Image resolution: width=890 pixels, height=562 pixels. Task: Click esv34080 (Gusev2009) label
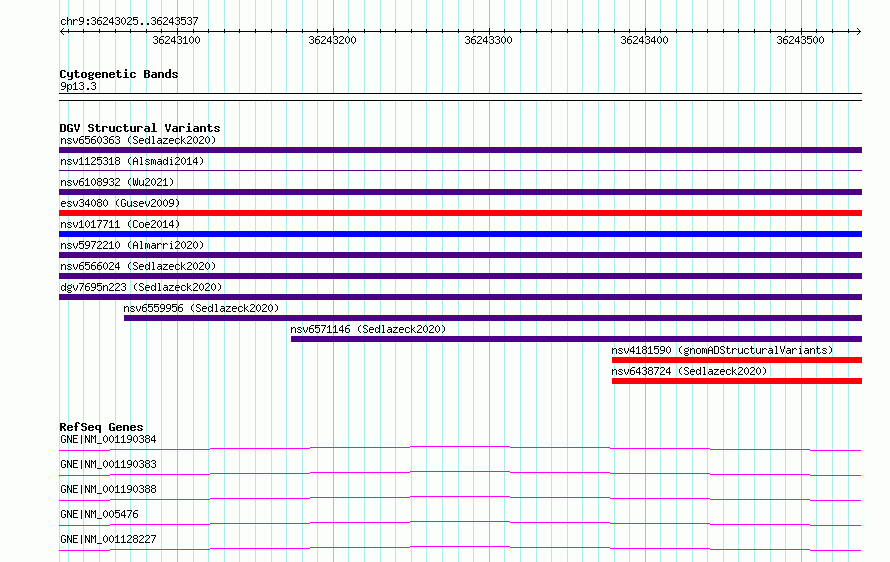click(x=120, y=203)
